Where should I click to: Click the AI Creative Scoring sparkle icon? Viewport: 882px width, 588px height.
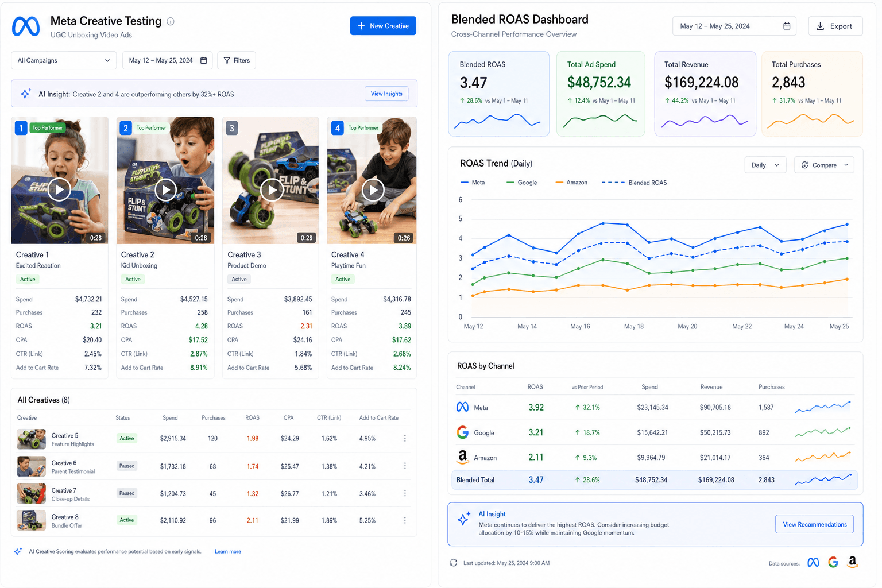point(18,551)
